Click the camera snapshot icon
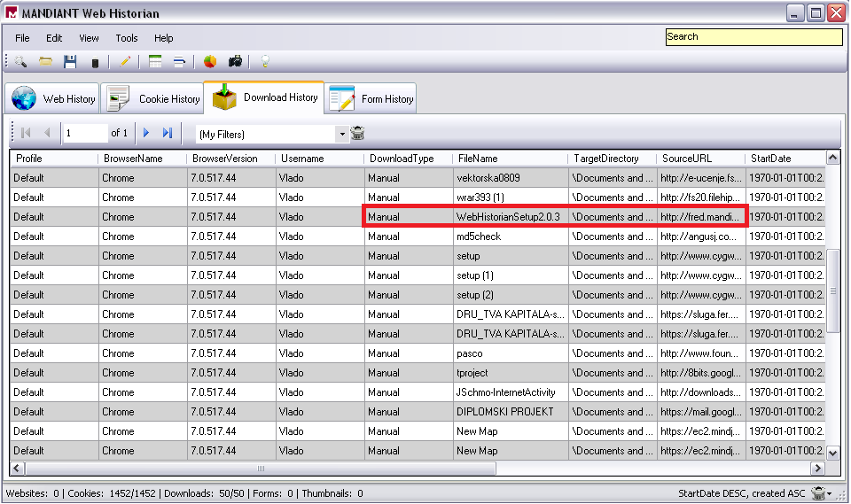The image size is (851, 504). (x=235, y=62)
